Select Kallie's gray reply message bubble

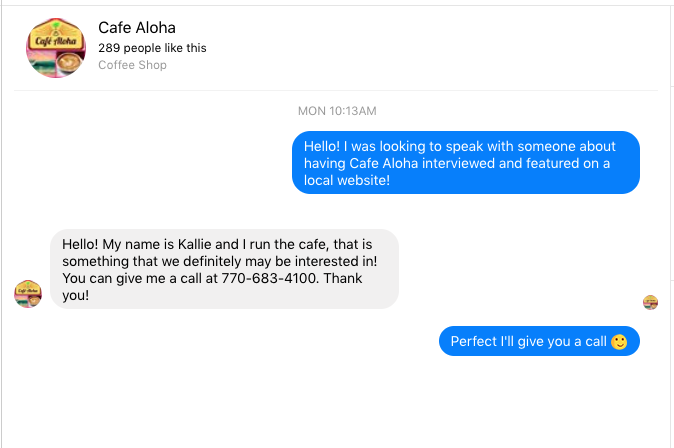(x=224, y=269)
